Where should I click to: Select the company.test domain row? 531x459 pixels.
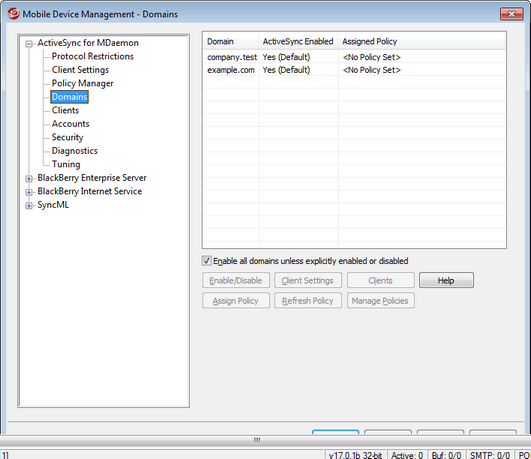coord(354,57)
